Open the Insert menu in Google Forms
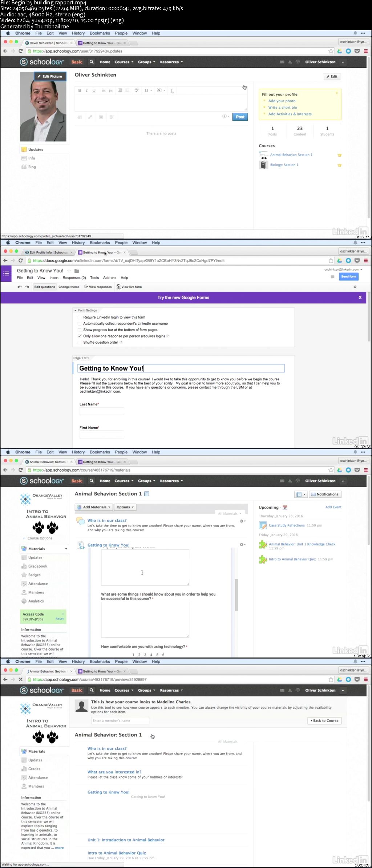The image size is (372, 868). (54, 278)
